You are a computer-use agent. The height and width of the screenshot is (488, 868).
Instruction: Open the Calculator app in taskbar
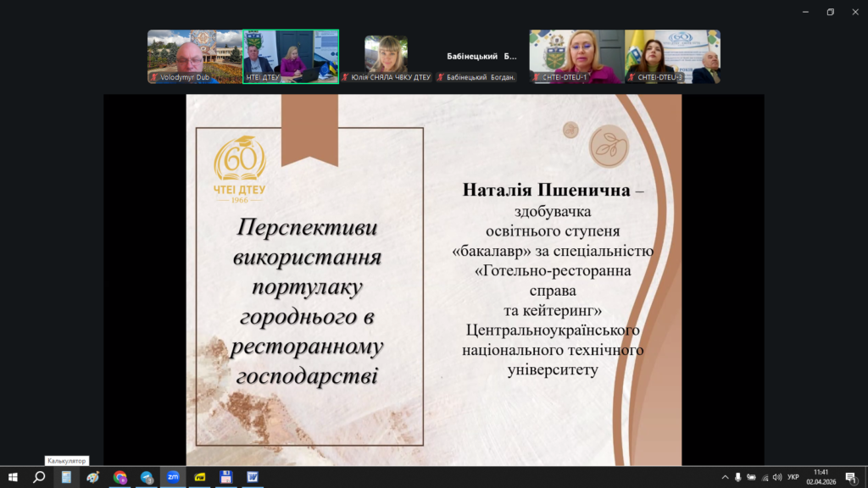66,477
